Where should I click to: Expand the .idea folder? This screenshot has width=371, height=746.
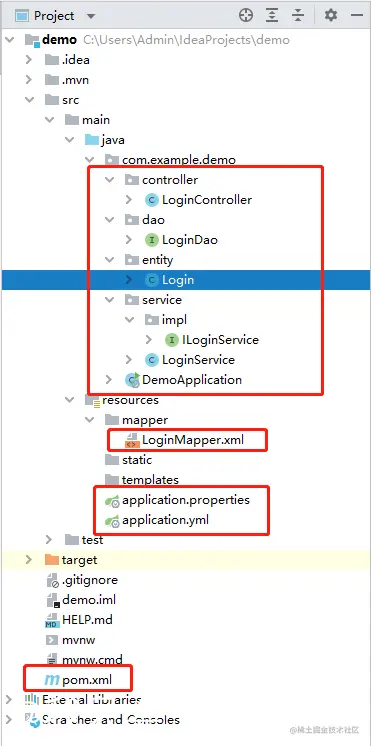pos(29,60)
